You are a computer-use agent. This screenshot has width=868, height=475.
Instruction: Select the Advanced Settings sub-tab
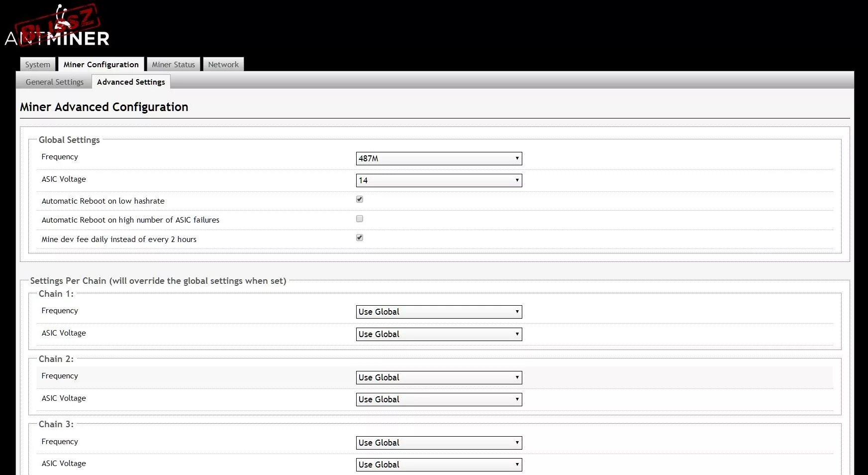(x=131, y=82)
